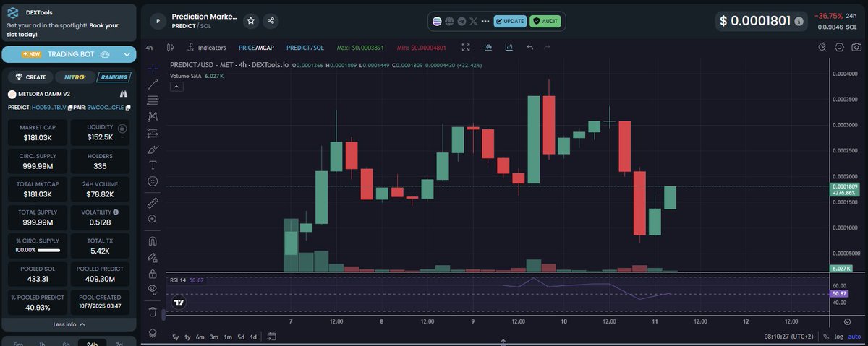The width and height of the screenshot is (868, 346).
Task: Select the ruler measure tool
Action: pos(153,202)
